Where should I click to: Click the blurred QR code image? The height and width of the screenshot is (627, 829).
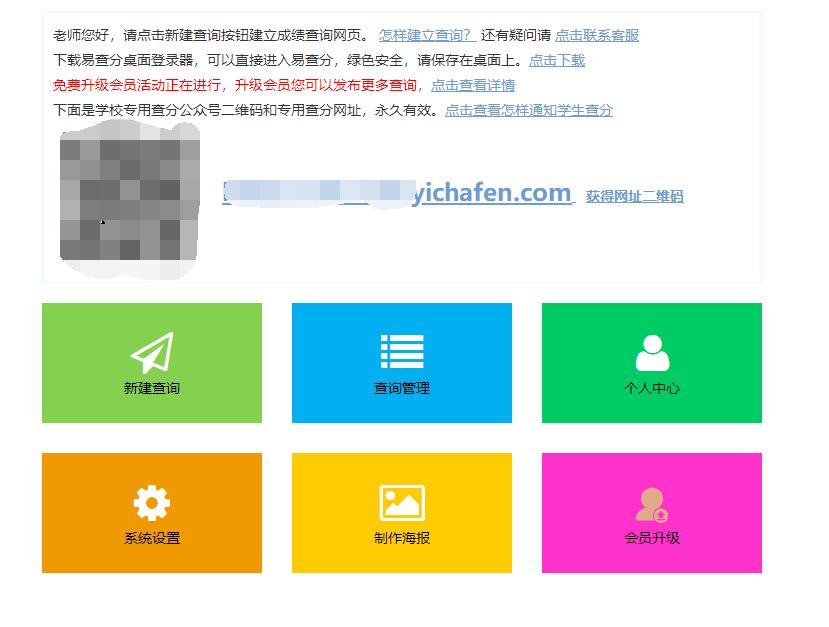pos(130,198)
